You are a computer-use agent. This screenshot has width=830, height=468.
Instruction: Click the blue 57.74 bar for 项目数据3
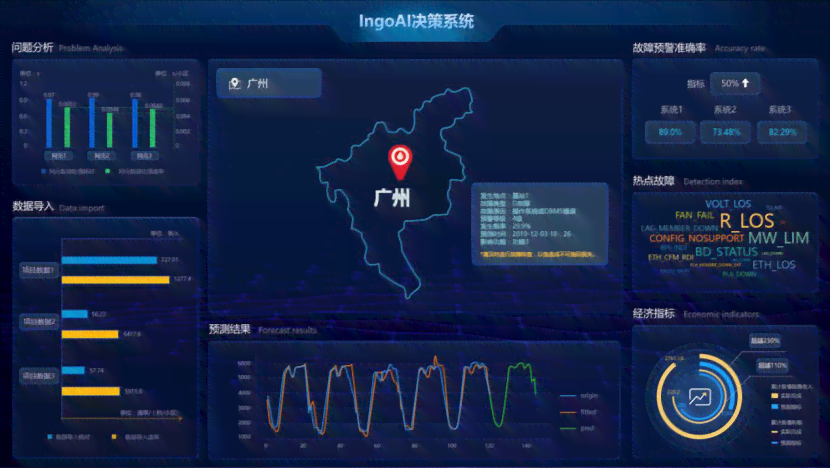[x=73, y=370]
